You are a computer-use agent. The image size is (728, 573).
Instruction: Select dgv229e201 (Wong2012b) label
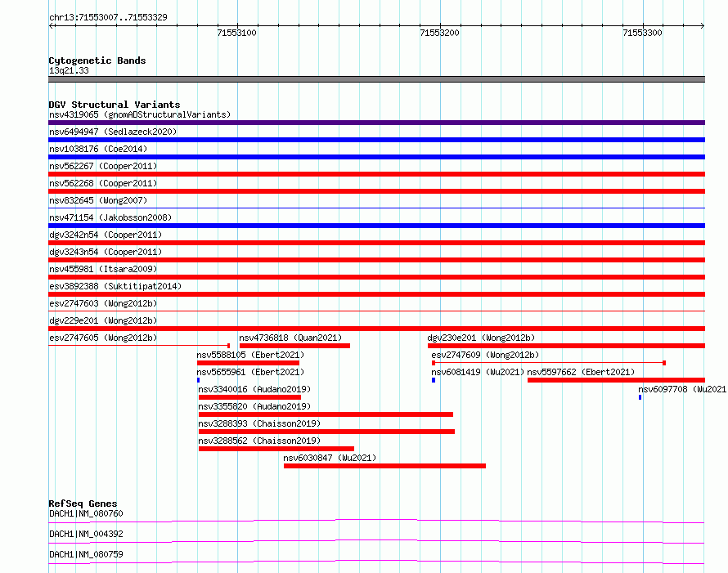103,320
